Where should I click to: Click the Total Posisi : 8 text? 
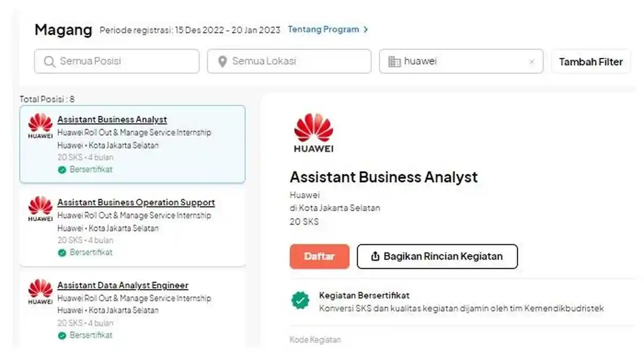coord(47,99)
